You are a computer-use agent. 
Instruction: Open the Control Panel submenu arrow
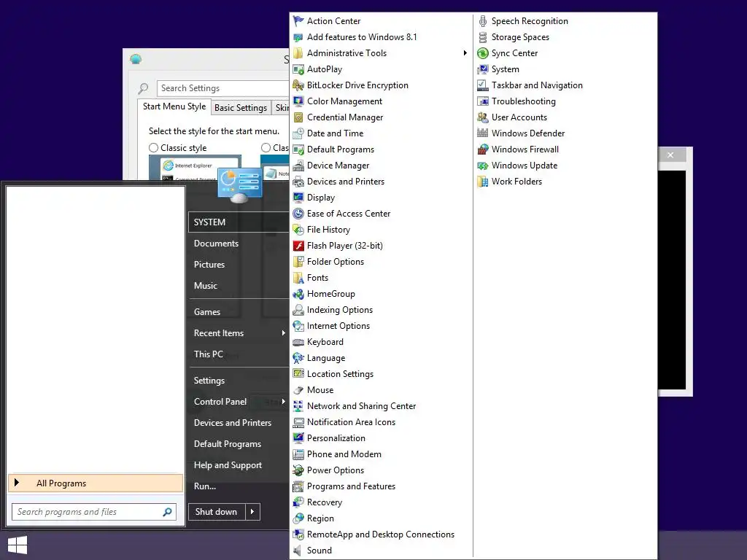284,402
